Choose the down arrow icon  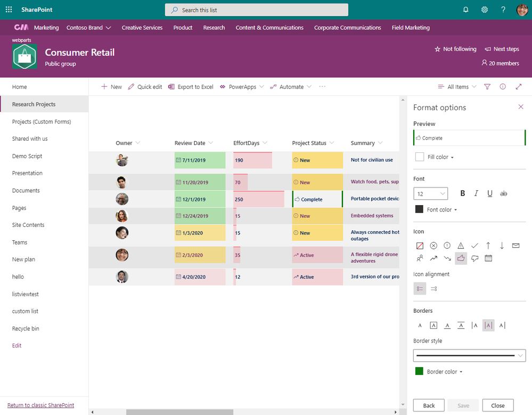pyautogui.click(x=502, y=246)
